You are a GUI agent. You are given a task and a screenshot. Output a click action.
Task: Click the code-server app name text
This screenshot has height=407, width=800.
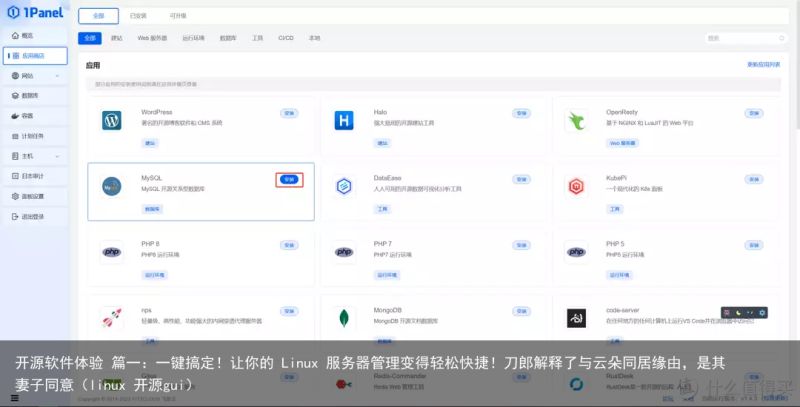622,310
